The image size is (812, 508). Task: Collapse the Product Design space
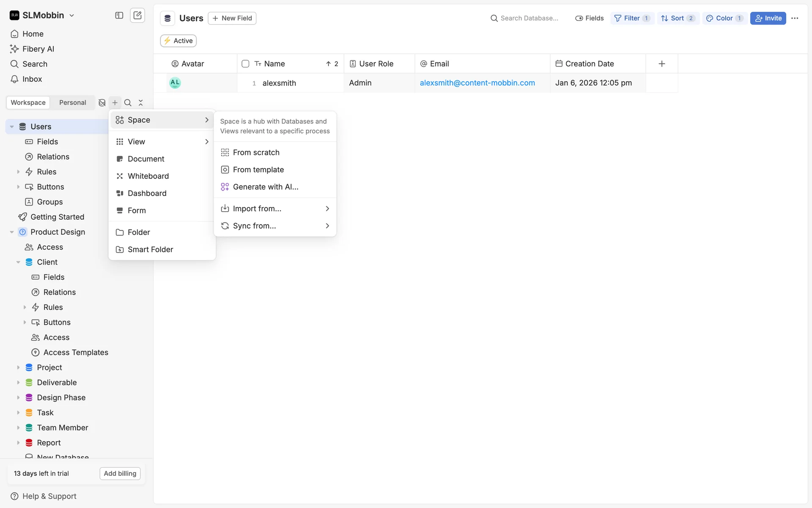point(12,232)
